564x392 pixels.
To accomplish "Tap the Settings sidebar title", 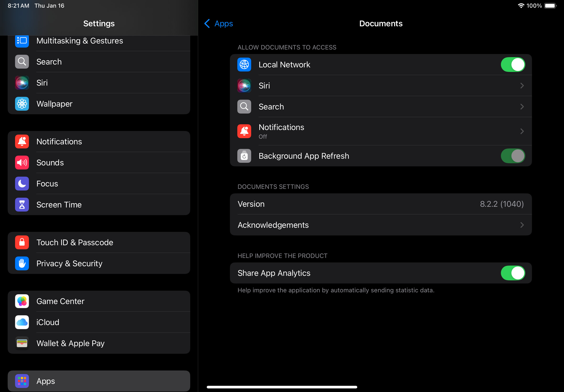I will tap(99, 24).
